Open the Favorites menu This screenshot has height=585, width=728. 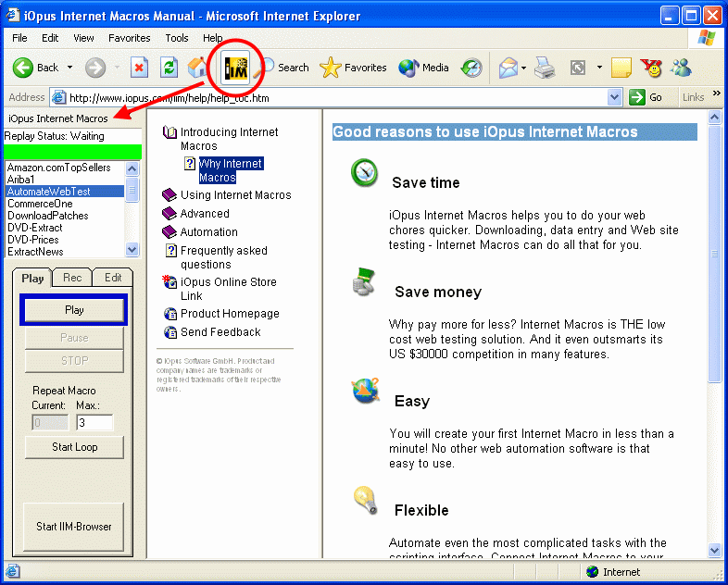pos(129,38)
